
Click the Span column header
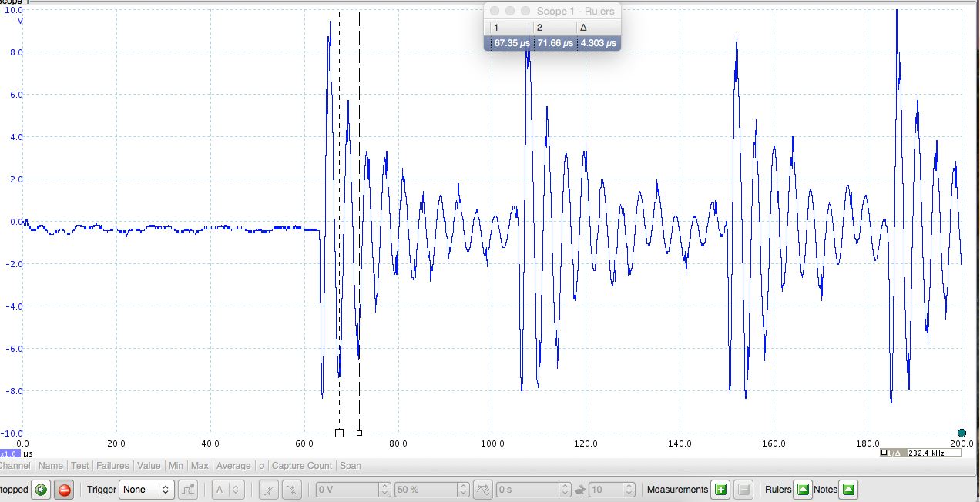pyautogui.click(x=351, y=466)
